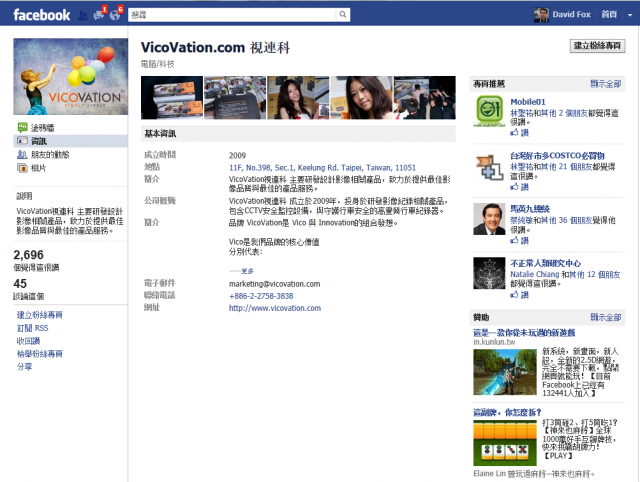Focus the top search field
The image size is (640, 482).
tap(232, 15)
